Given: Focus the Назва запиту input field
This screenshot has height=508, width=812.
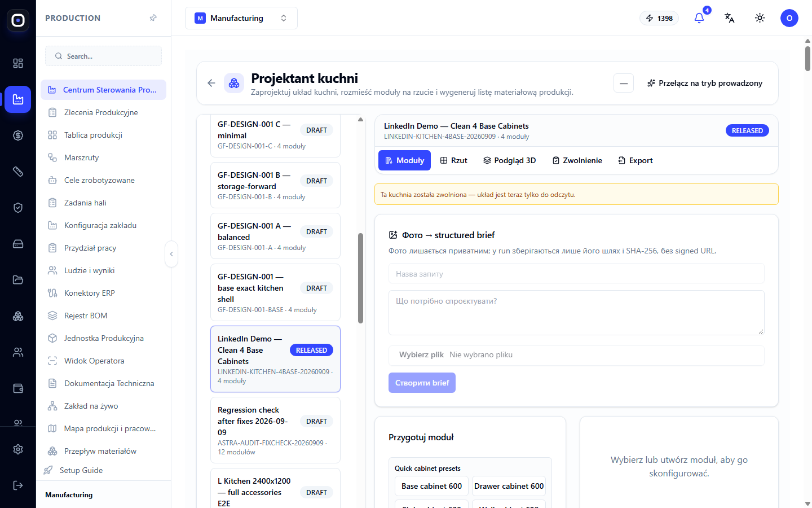Looking at the screenshot, I should tap(576, 274).
